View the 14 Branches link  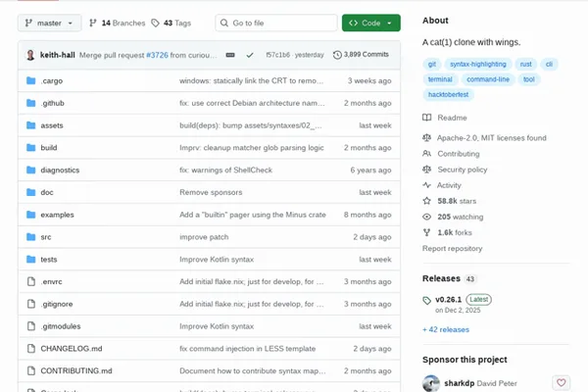117,23
